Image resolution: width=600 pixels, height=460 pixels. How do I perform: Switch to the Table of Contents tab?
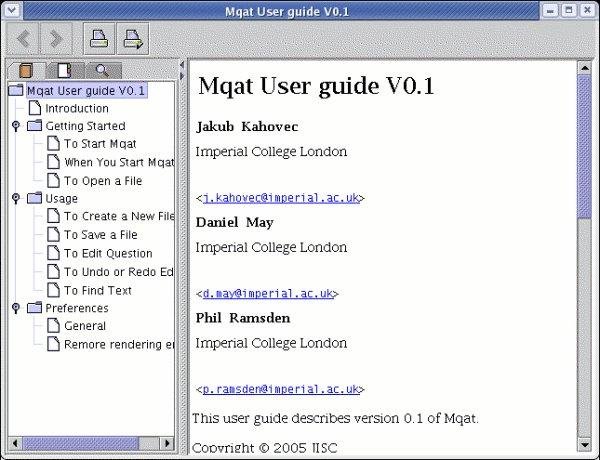coord(26,71)
